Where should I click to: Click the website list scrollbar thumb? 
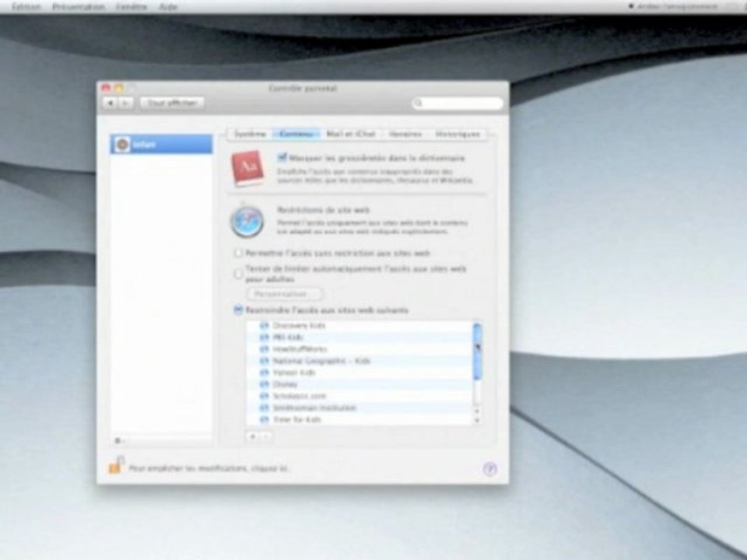477,352
